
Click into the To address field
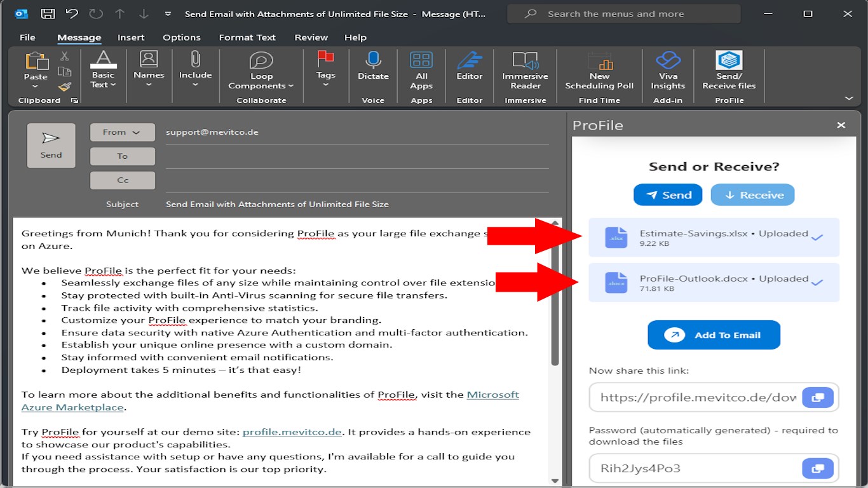pyautogui.click(x=357, y=156)
